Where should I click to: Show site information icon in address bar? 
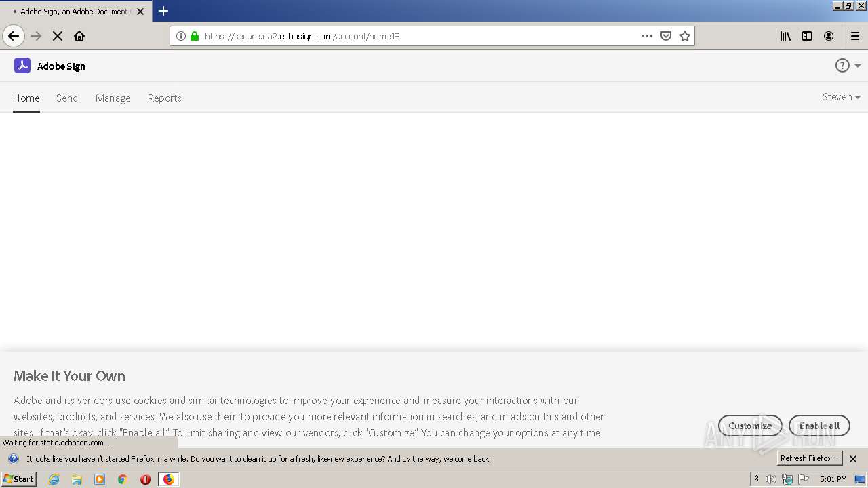coord(180,36)
